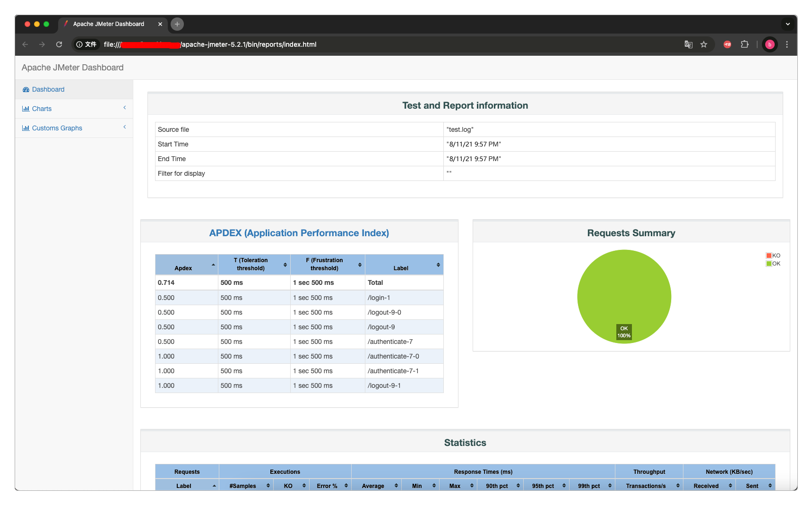Sort Statistics by Label column
Image resolution: width=812 pixels, height=505 pixels.
tap(187, 486)
